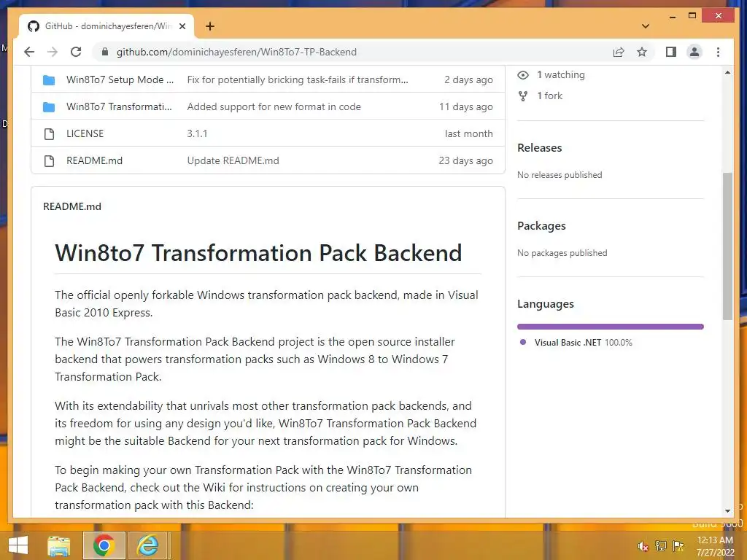
Task: Open the Releases heading link
Action: click(x=540, y=147)
